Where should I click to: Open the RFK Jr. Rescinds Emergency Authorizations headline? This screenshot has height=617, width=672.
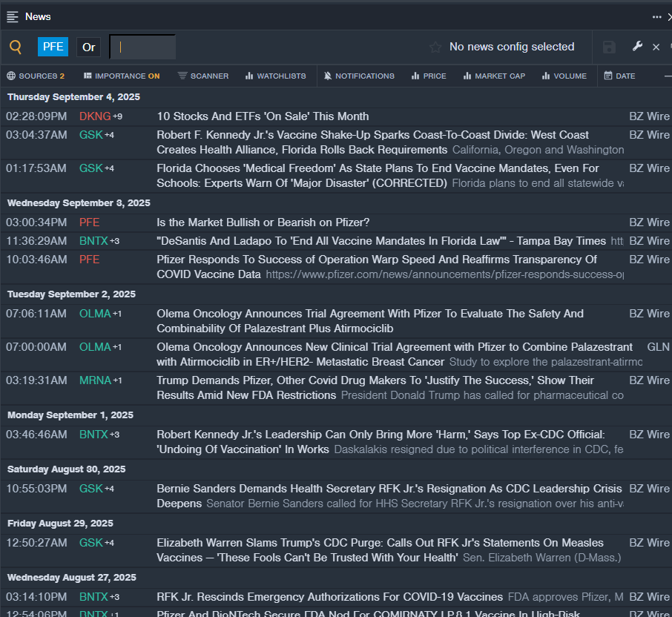329,597
